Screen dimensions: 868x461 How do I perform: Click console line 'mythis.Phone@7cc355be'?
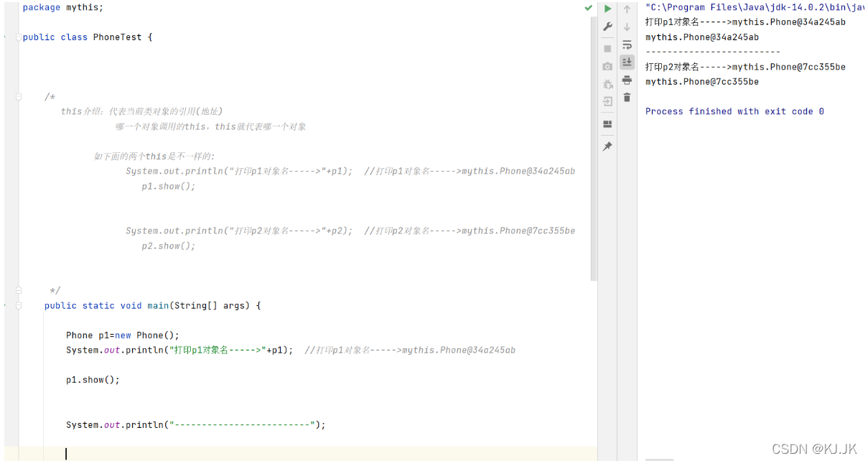702,82
